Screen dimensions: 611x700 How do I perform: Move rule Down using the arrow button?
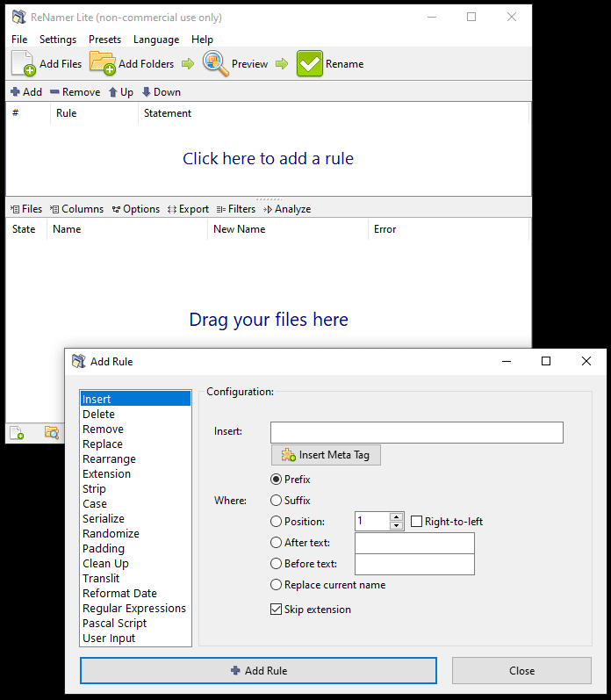(162, 92)
